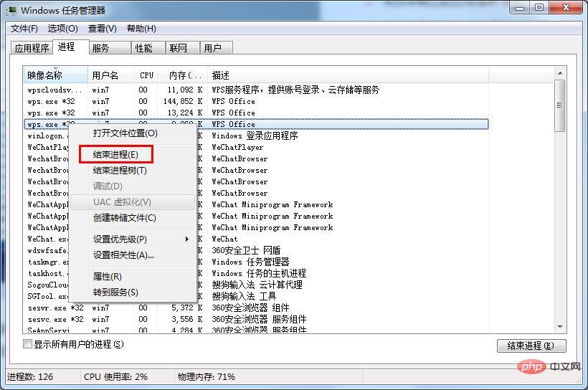Viewport: 588px width, 390px height.
Task: Choose 设置相关性(A)... in the context menu
Action: pos(133,255)
